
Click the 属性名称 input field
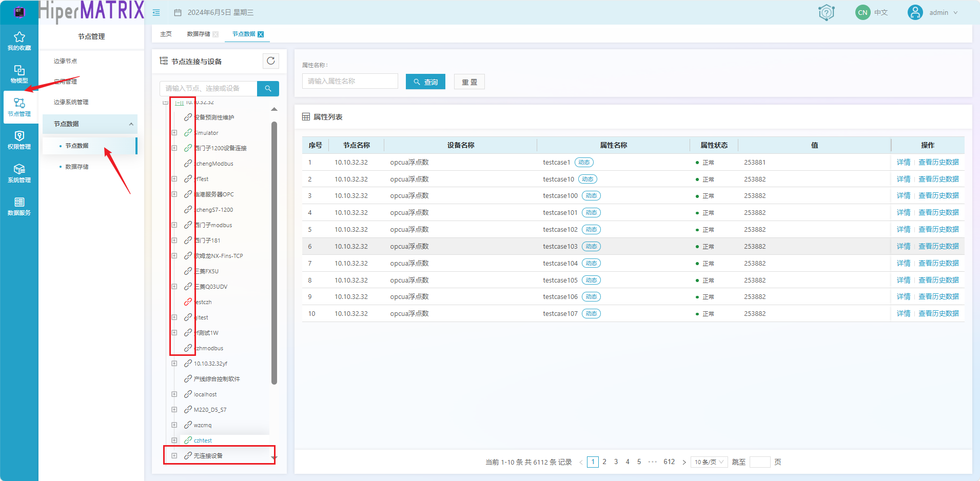coord(350,82)
